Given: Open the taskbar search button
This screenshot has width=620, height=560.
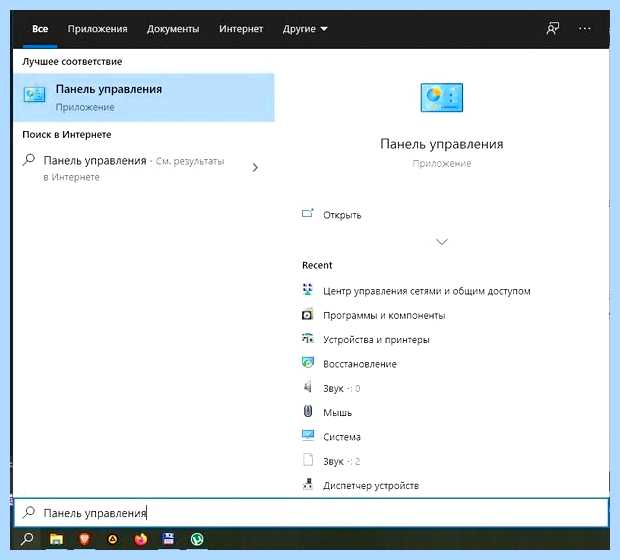Looking at the screenshot, I should click(x=27, y=539).
